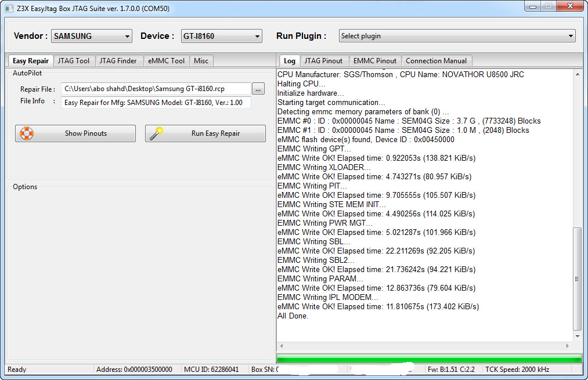This screenshot has width=588, height=380.
Task: Open the Vendor SAMSUNG dropdown
Action: tap(92, 36)
